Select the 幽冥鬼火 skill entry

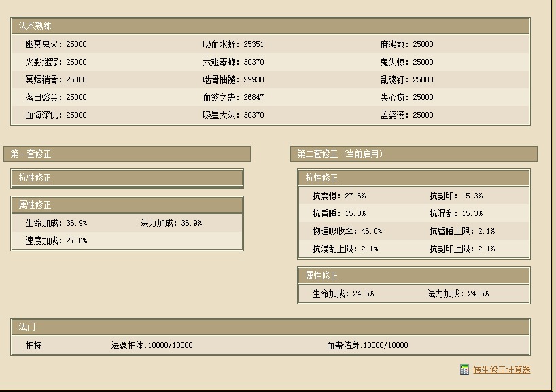pyautogui.click(x=56, y=45)
